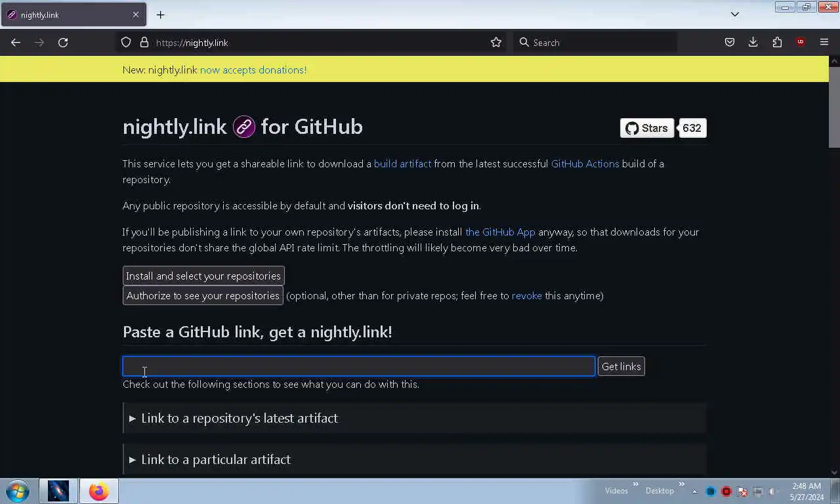Open the Desktop toolbar on the taskbar
The width and height of the screenshot is (840, 504).
(x=660, y=490)
